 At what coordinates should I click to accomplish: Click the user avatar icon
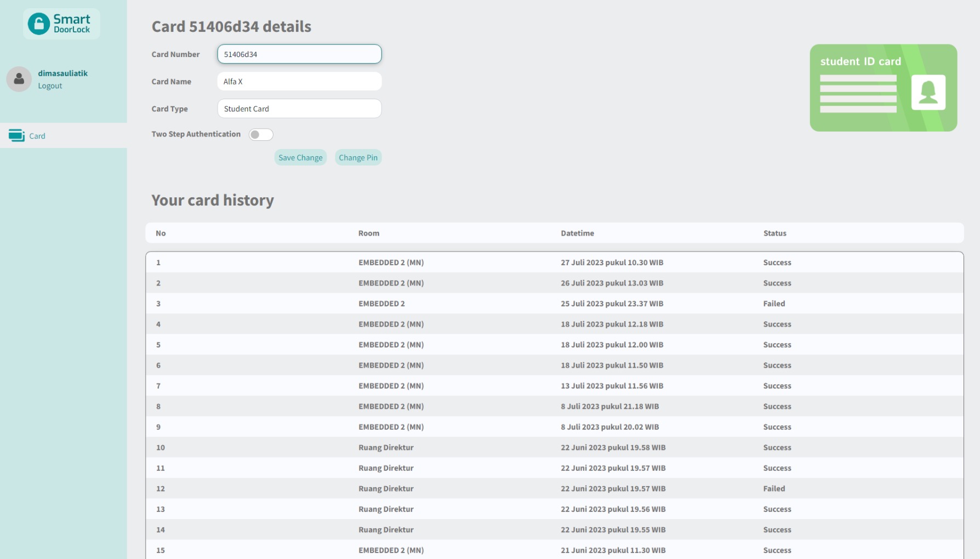pos(19,79)
